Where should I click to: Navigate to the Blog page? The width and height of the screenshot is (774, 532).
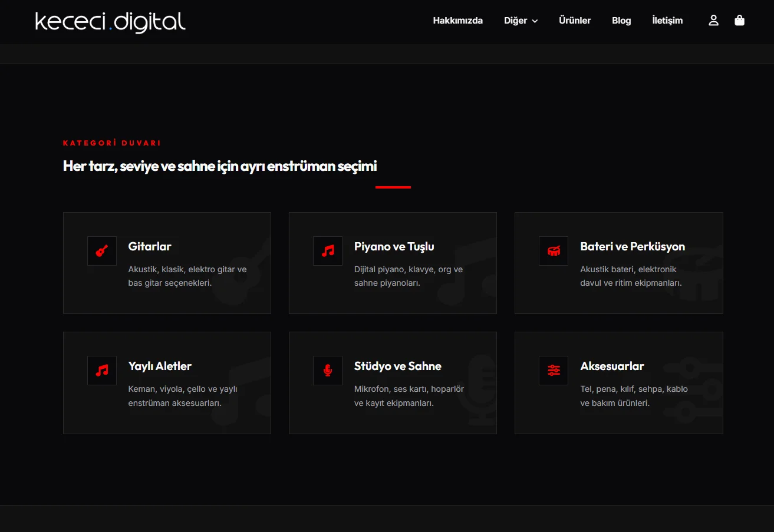621,21
